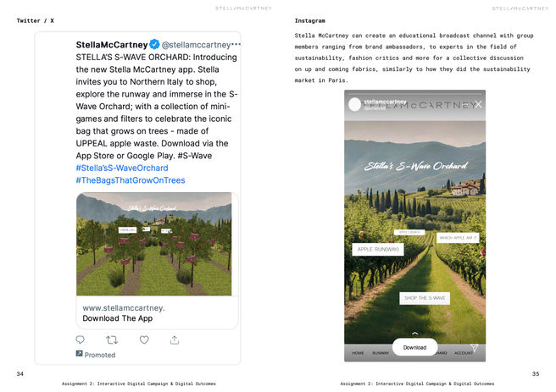Open the orchard preview image in tweet
This screenshot has height=392, width=556.
pyautogui.click(x=153, y=244)
